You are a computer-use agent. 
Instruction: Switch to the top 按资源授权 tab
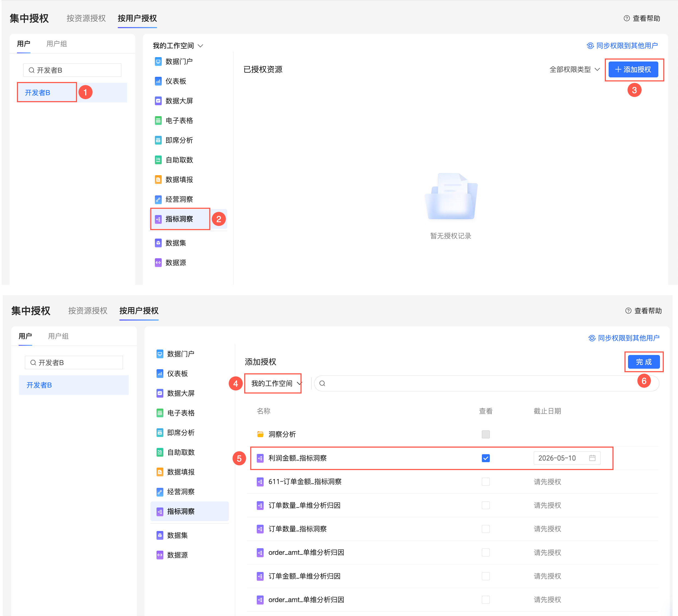[86, 18]
